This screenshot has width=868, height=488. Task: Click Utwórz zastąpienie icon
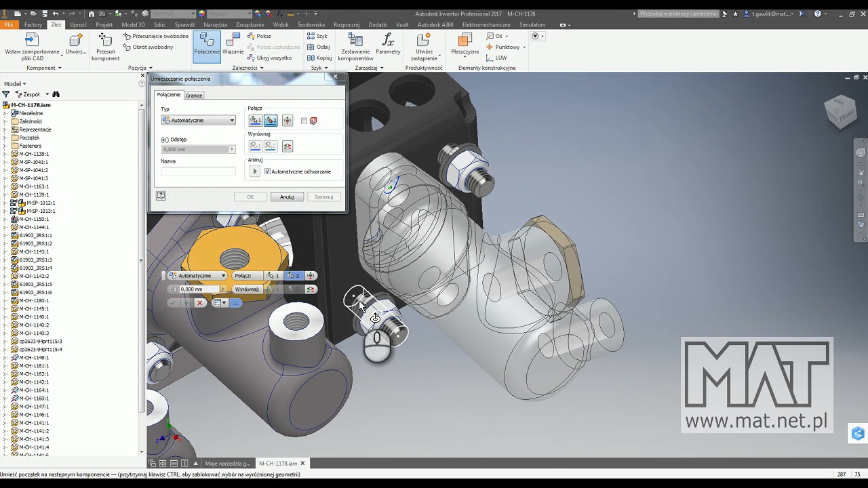tap(424, 40)
